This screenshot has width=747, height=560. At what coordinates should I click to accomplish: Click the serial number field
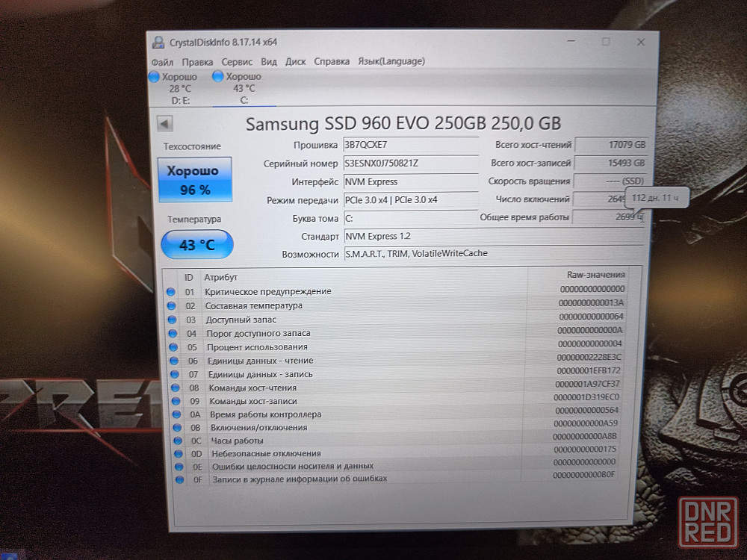point(409,164)
